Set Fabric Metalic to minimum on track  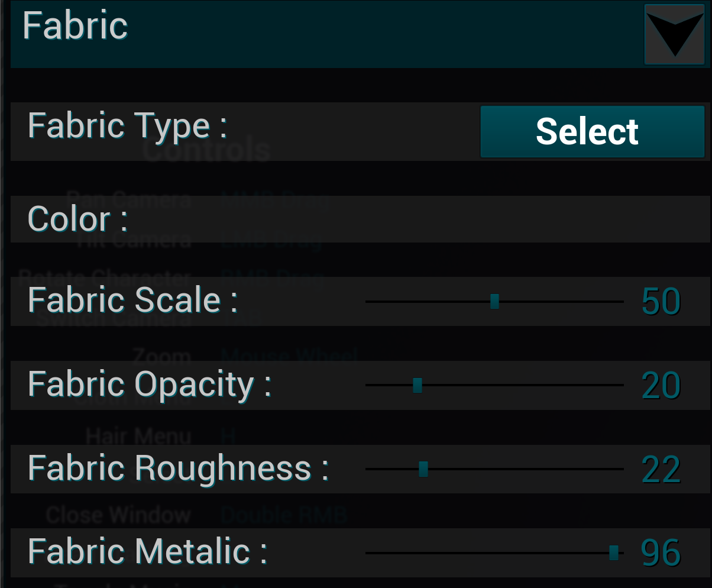click(x=367, y=553)
